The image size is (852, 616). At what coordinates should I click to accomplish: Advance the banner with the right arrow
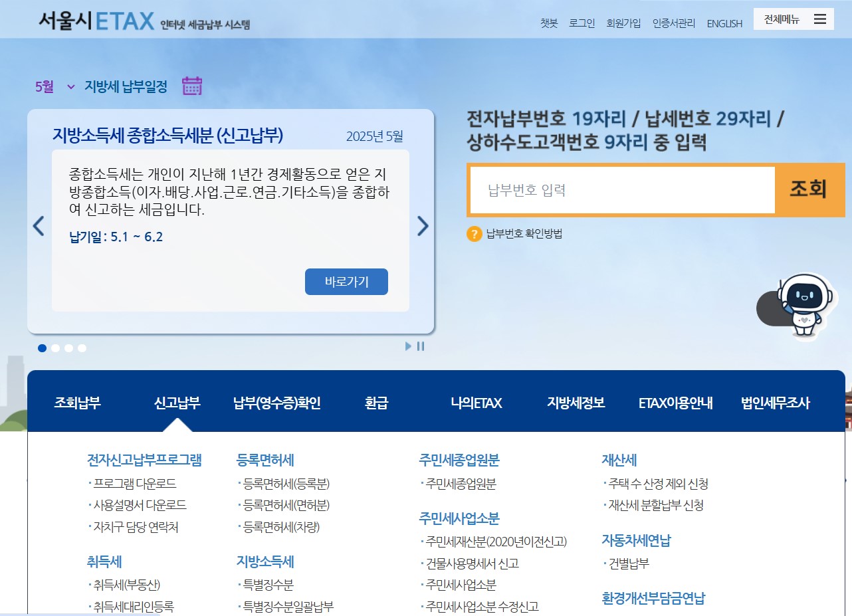click(x=422, y=226)
